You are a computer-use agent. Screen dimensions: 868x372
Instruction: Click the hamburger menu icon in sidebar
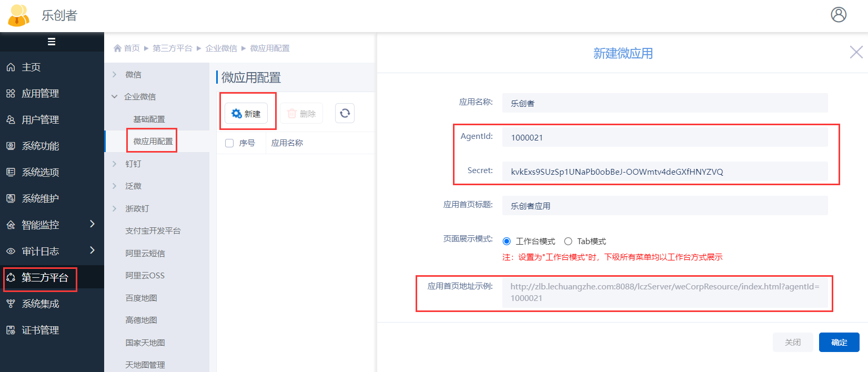point(52,42)
